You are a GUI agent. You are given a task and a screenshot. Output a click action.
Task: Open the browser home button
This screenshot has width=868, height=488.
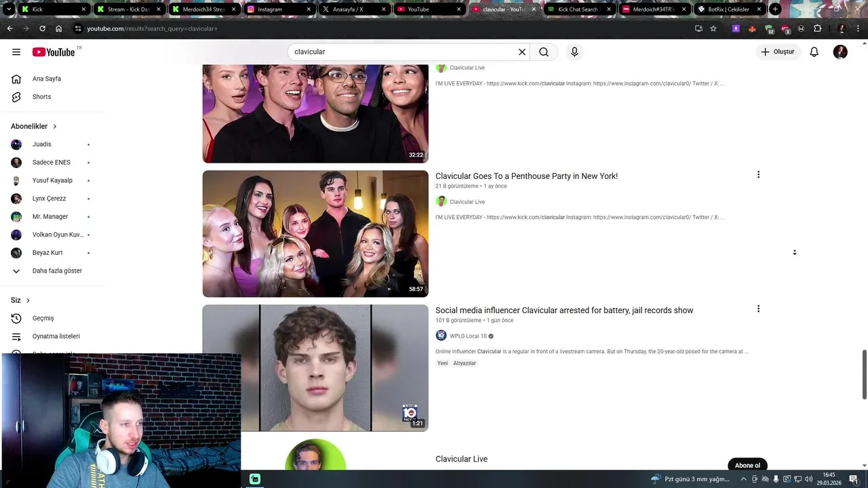click(59, 28)
